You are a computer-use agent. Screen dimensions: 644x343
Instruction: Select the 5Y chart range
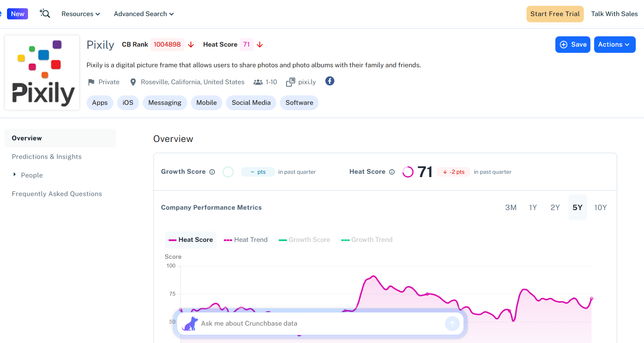pos(578,208)
